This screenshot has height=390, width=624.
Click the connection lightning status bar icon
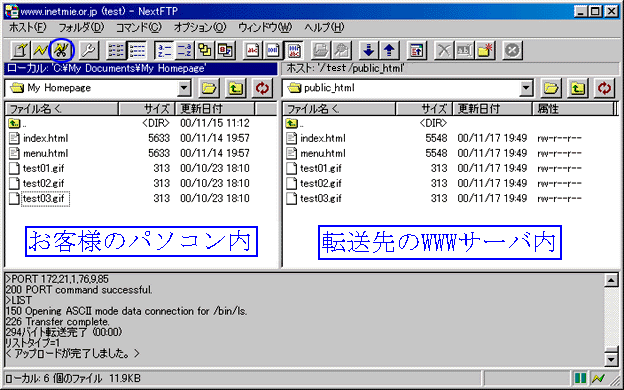pyautogui.click(x=598, y=378)
